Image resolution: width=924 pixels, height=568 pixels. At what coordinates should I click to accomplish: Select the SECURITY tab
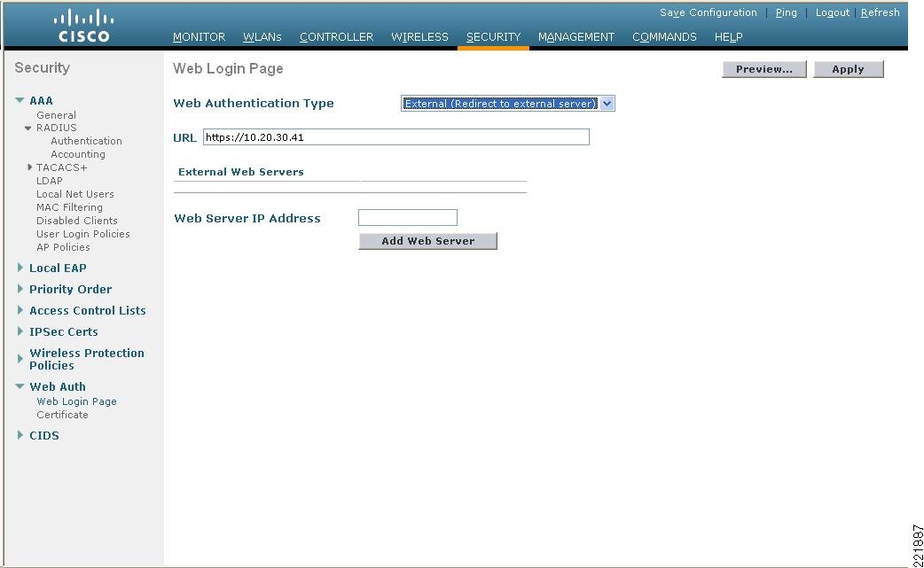493,37
